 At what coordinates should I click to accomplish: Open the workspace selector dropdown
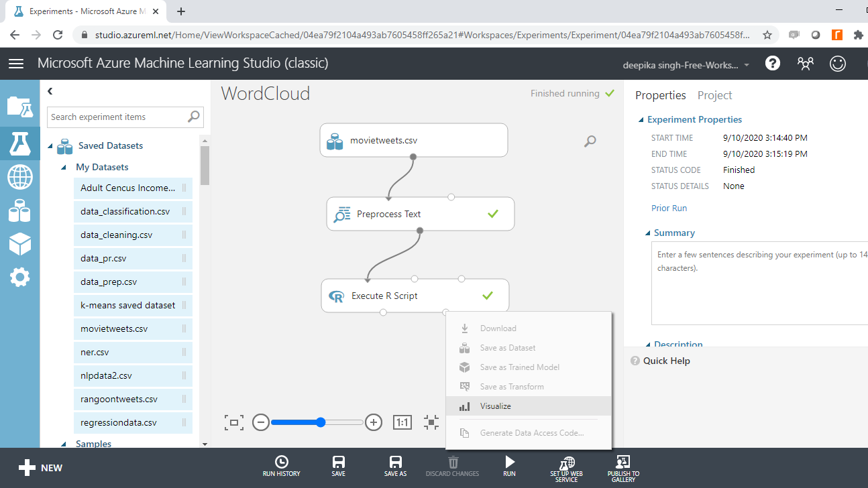(x=687, y=65)
